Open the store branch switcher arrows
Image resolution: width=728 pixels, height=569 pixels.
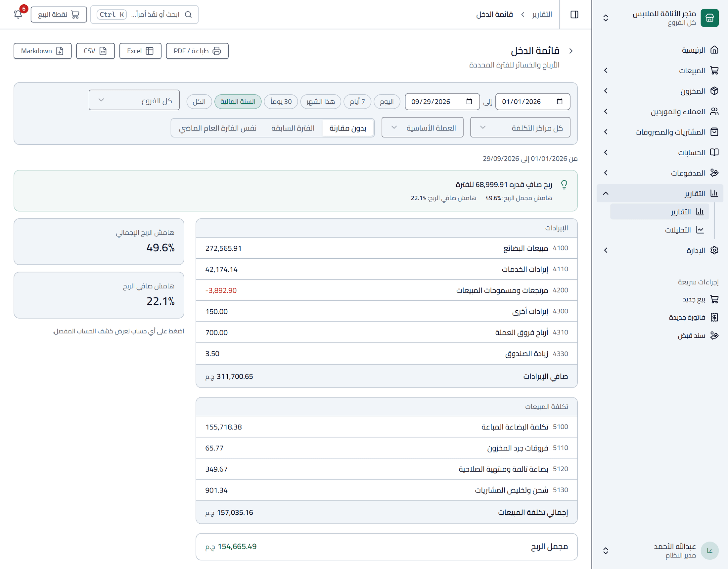606,18
